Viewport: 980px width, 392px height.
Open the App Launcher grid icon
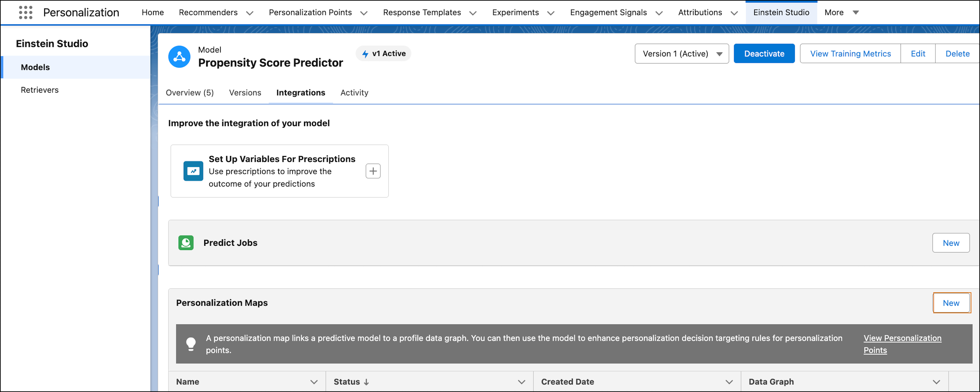[x=26, y=13]
